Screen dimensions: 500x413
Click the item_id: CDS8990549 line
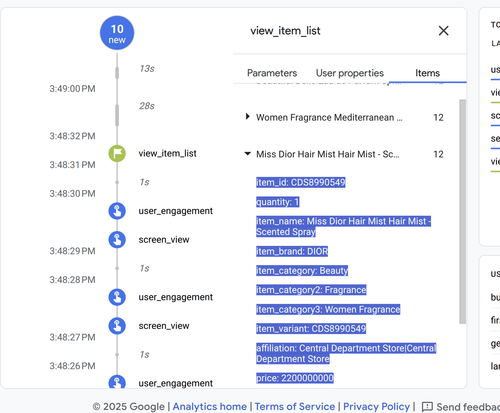pyautogui.click(x=301, y=182)
